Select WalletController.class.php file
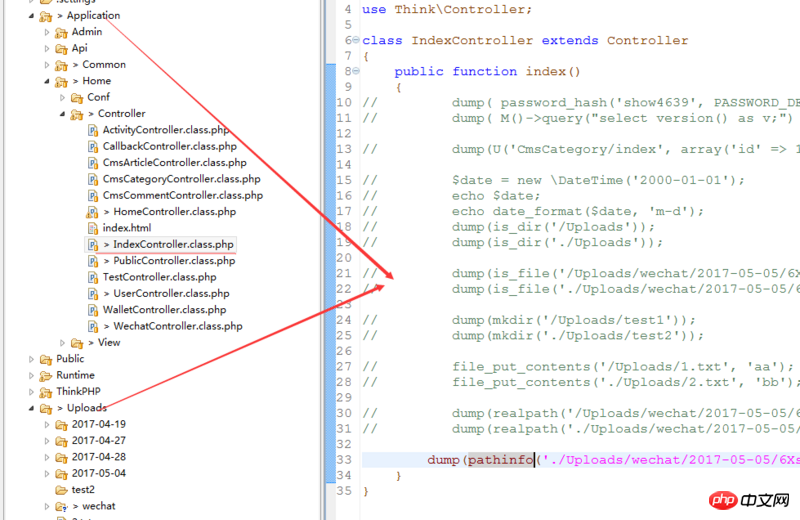The width and height of the screenshot is (800, 520). (164, 310)
